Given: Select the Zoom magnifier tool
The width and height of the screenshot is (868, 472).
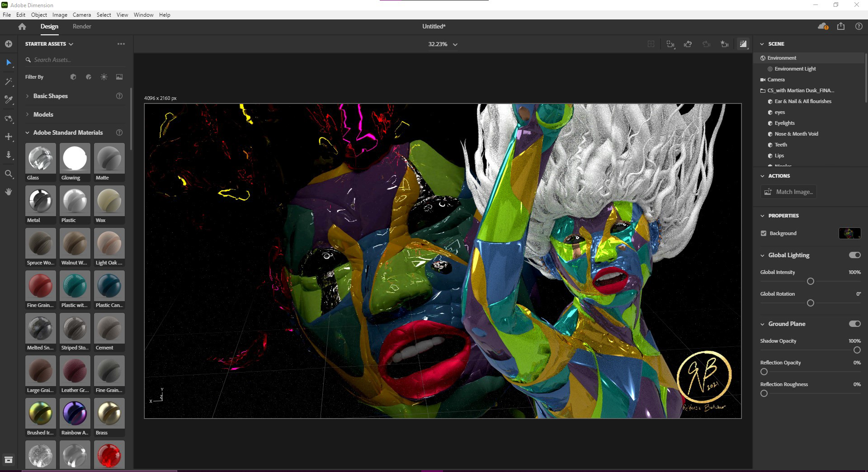Looking at the screenshot, I should [9, 174].
